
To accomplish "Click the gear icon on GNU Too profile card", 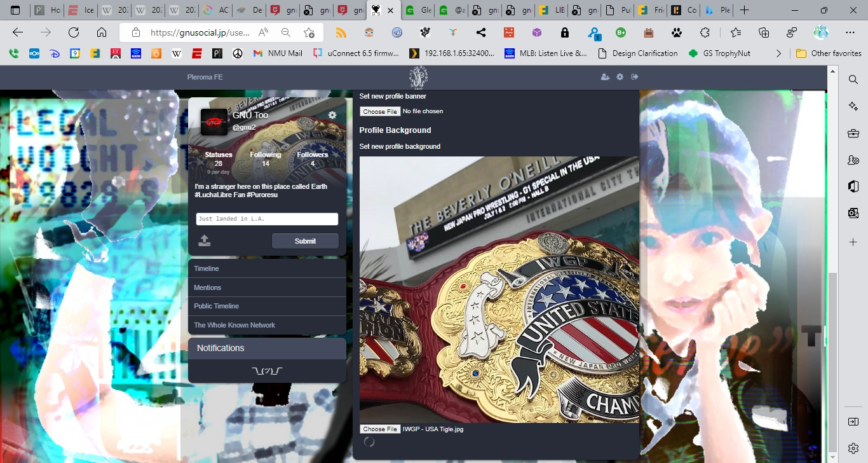I will (x=332, y=115).
